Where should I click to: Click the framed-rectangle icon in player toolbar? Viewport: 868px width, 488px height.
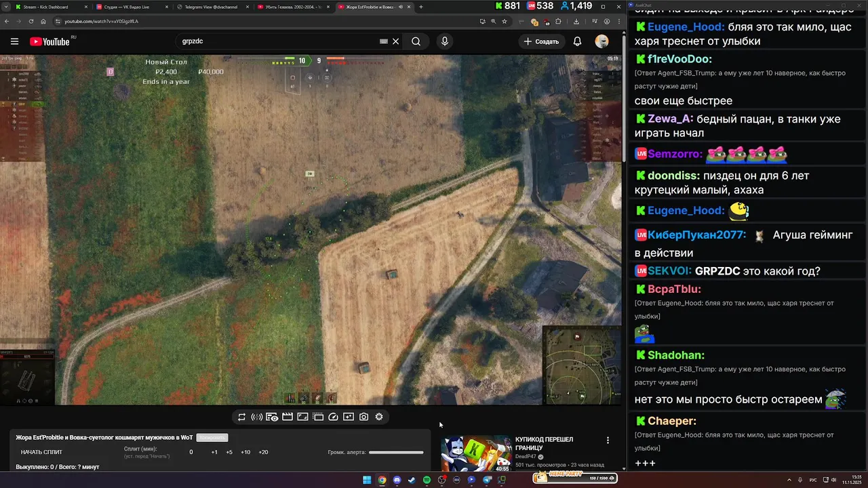tap(302, 417)
